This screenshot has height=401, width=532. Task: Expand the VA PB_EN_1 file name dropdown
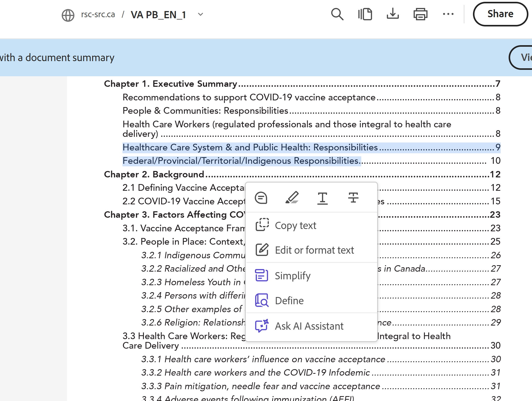click(201, 14)
